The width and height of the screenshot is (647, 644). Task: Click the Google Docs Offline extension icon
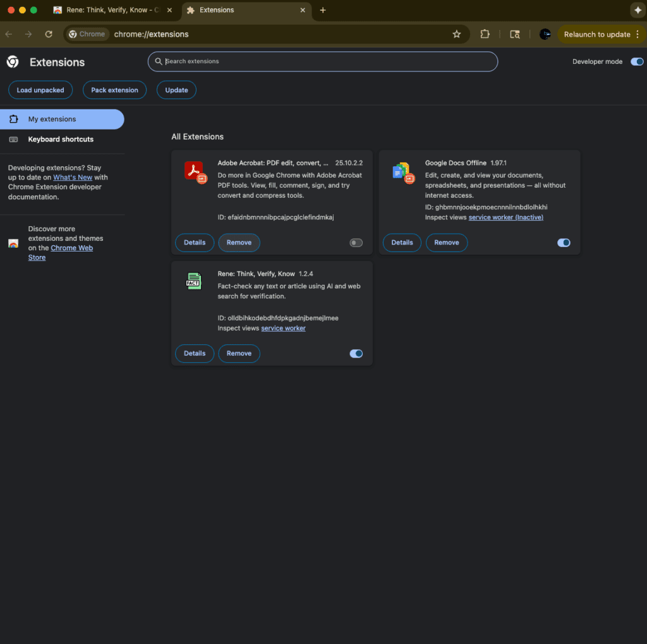[402, 172]
